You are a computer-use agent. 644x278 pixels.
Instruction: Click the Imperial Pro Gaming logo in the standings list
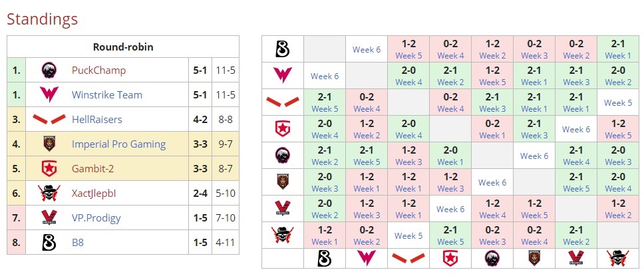pyautogui.click(x=48, y=144)
